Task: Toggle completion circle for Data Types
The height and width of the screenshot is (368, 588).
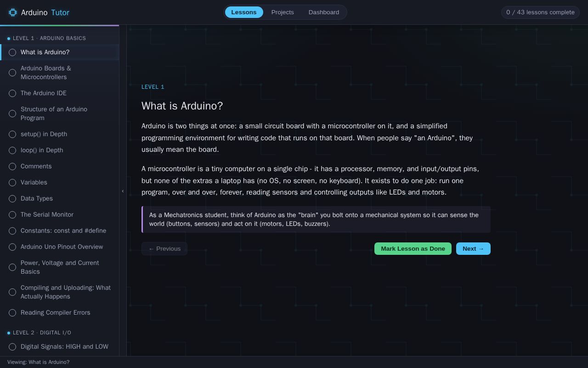Action: (x=12, y=199)
